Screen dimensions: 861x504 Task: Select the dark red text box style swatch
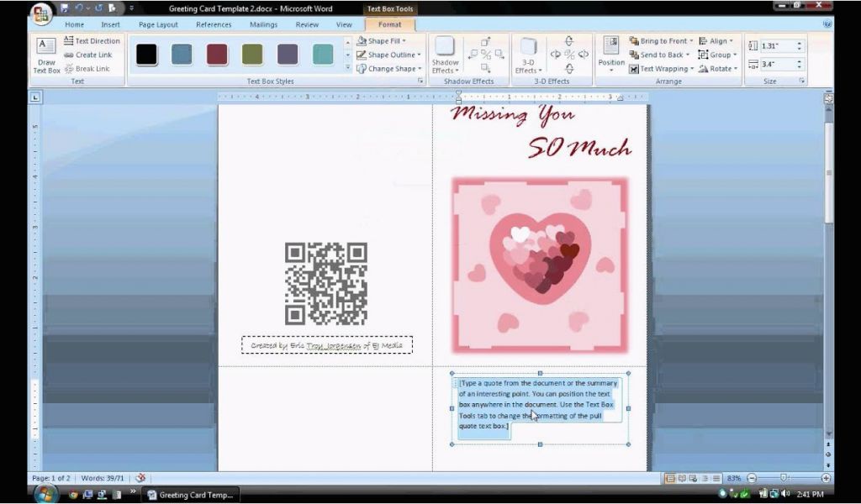click(x=217, y=55)
